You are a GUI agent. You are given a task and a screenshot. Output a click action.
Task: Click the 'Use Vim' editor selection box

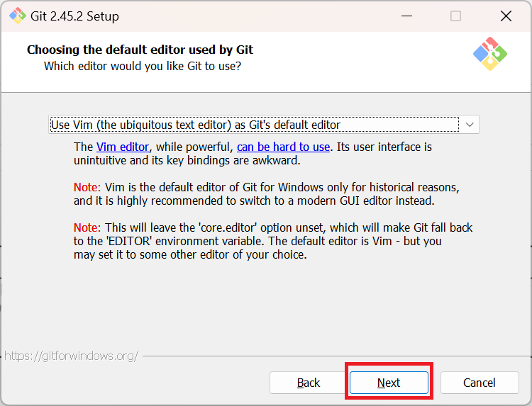[254, 125]
